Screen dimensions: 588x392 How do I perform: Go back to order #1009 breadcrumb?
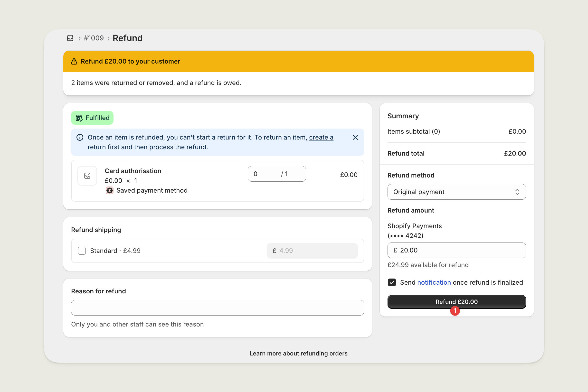click(x=94, y=38)
